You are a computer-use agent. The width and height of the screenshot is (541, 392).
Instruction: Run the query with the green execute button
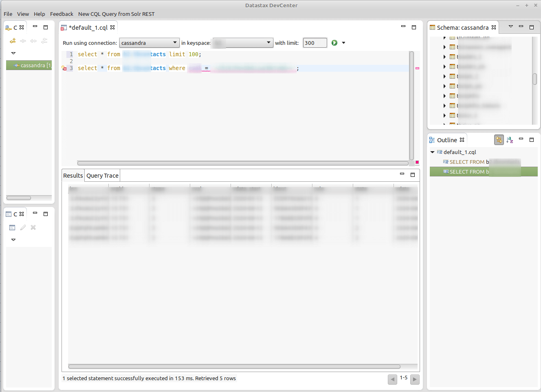[x=334, y=43]
